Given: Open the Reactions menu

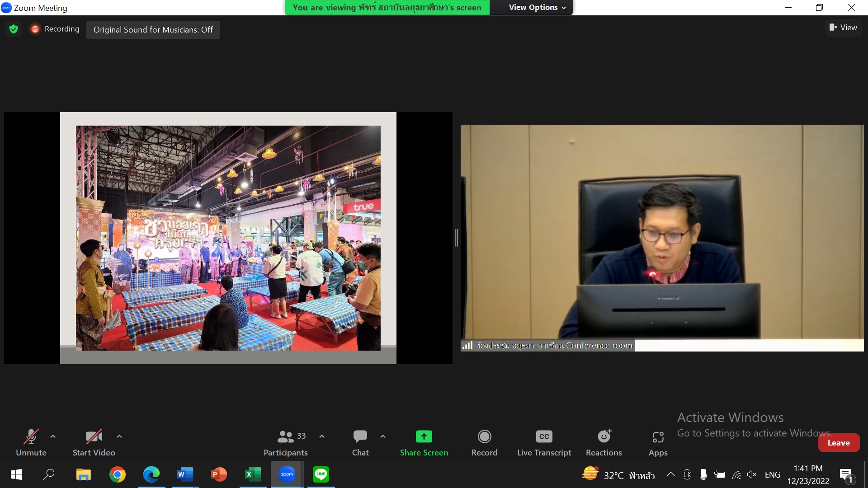Looking at the screenshot, I should pyautogui.click(x=604, y=443).
